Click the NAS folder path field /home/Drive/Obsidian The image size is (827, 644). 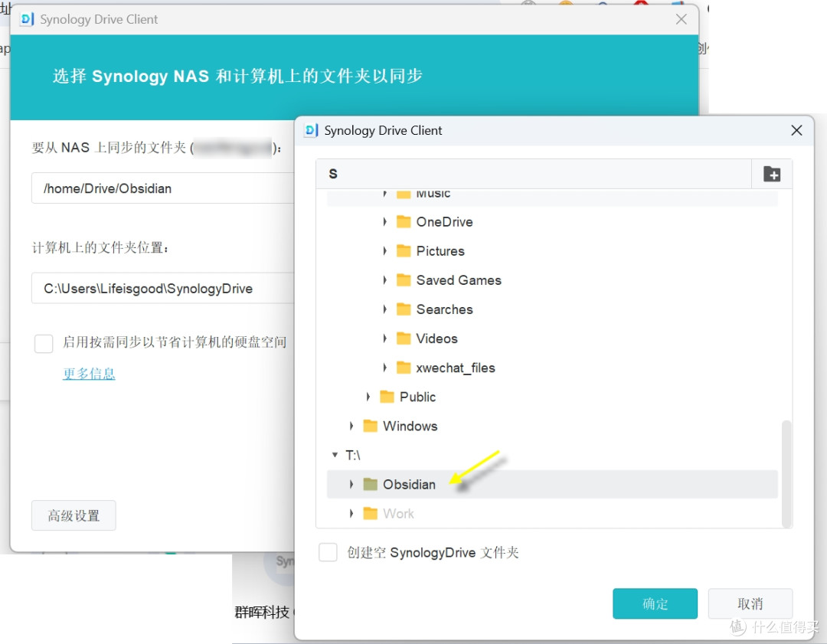(162, 188)
